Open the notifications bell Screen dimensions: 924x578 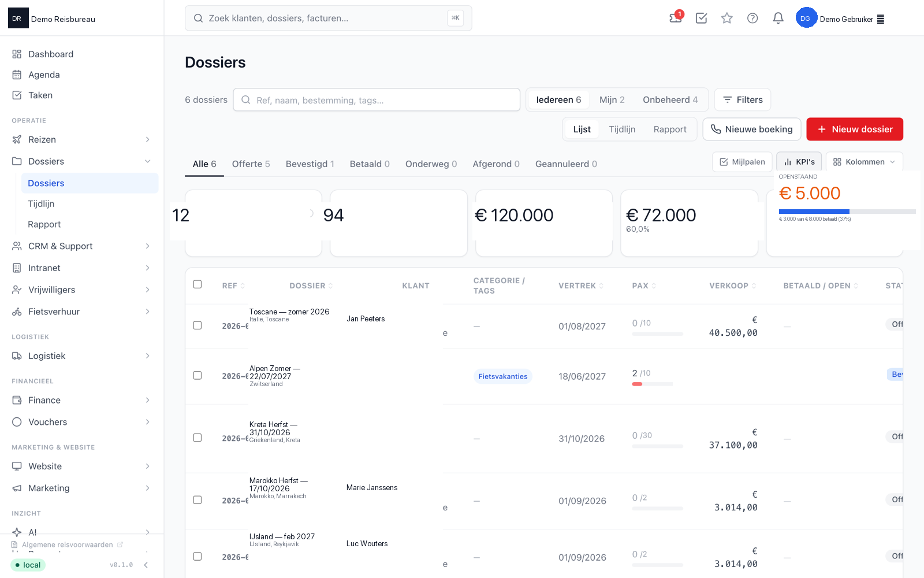[x=778, y=18]
